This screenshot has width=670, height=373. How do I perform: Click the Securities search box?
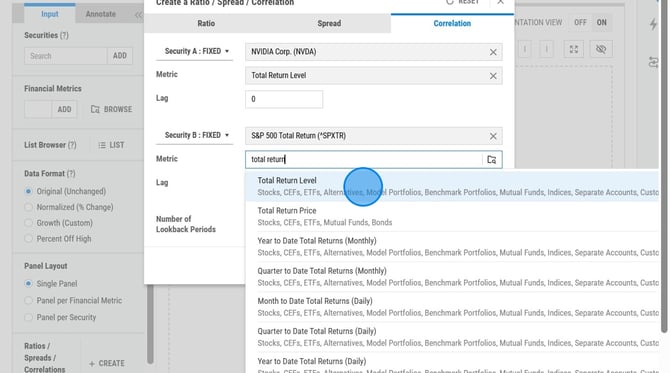click(x=66, y=56)
